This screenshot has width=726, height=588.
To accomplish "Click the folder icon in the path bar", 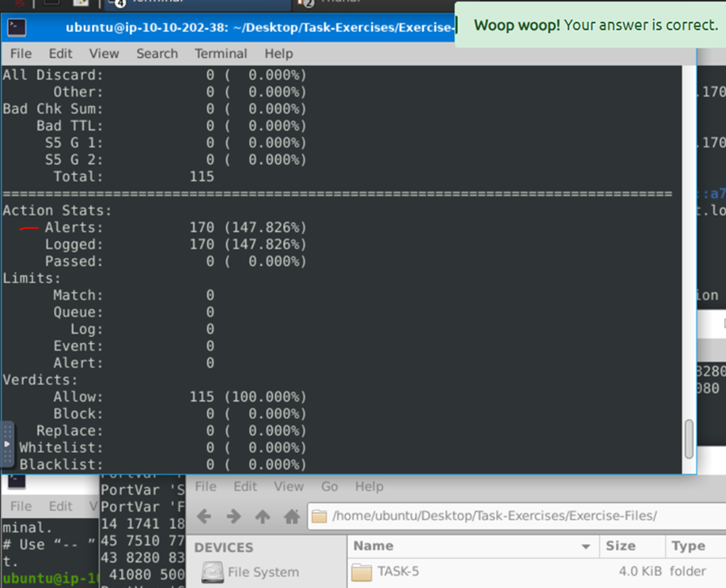I will click(319, 516).
